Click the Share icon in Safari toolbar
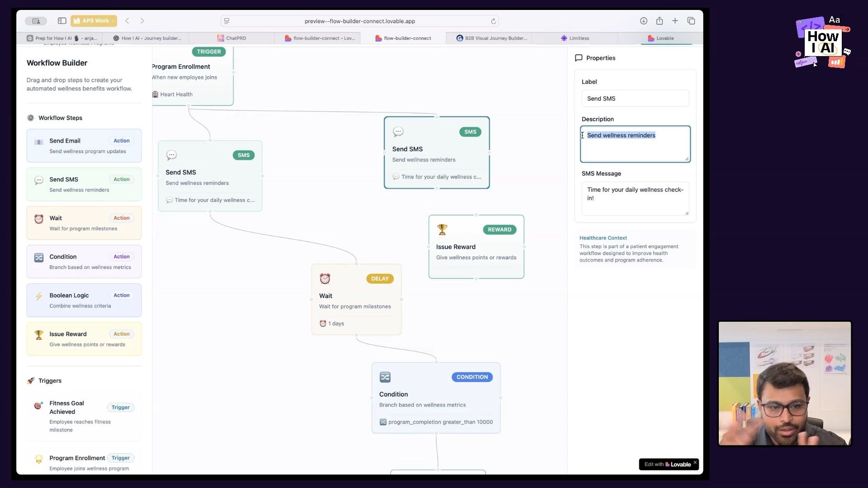868x488 pixels. point(660,21)
